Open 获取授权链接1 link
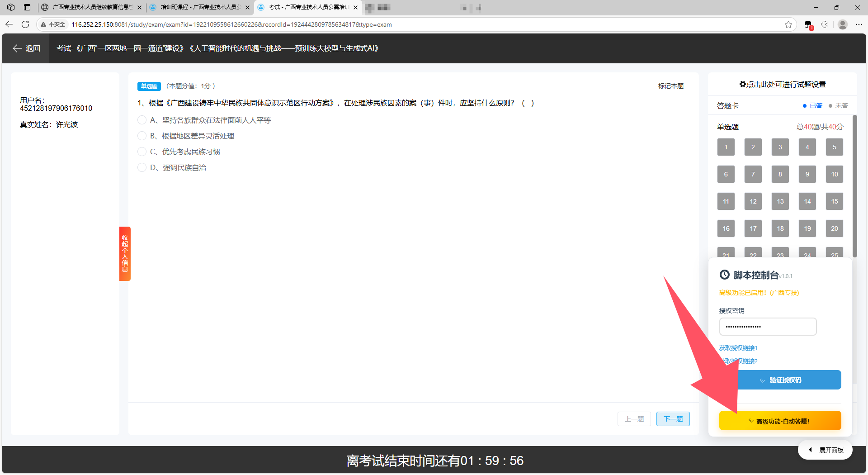868x475 pixels. point(738,348)
